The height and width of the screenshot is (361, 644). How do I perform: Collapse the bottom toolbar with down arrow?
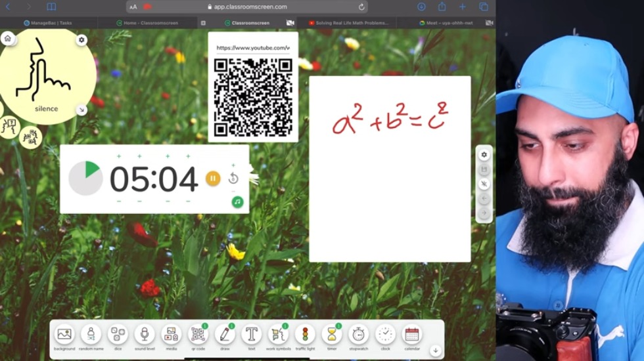click(x=435, y=350)
